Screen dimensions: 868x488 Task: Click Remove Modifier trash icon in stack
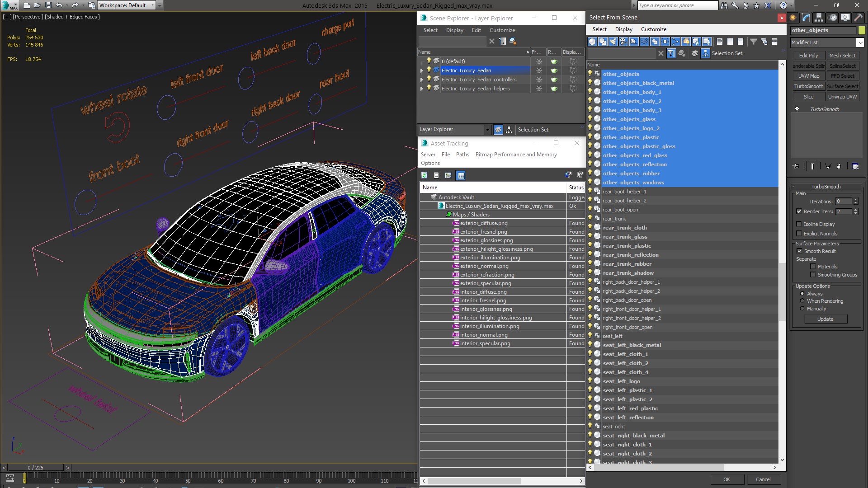coord(839,166)
